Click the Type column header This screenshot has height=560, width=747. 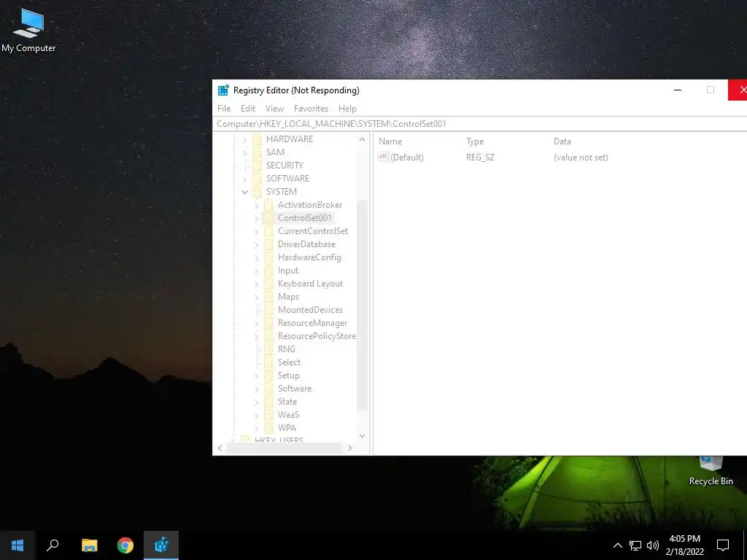pos(475,141)
